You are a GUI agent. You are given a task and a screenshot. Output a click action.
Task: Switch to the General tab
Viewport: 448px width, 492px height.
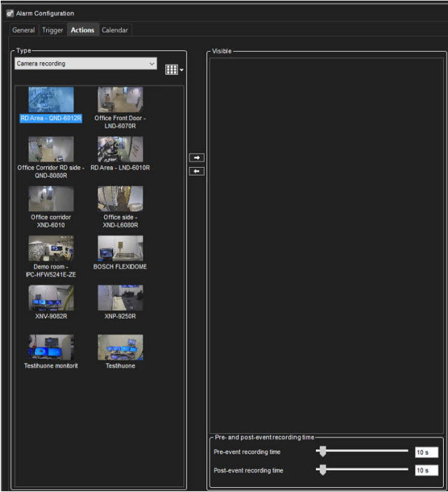(23, 30)
